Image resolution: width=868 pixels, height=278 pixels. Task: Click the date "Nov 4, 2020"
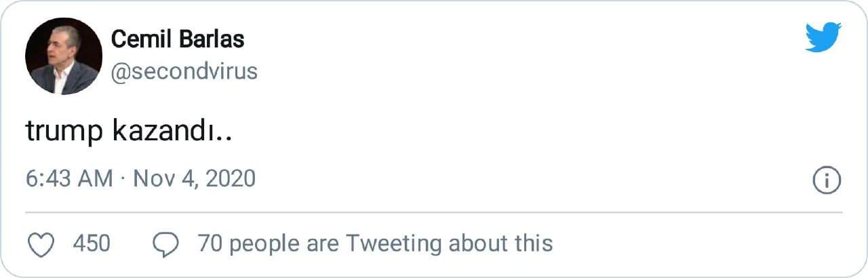[194, 178]
